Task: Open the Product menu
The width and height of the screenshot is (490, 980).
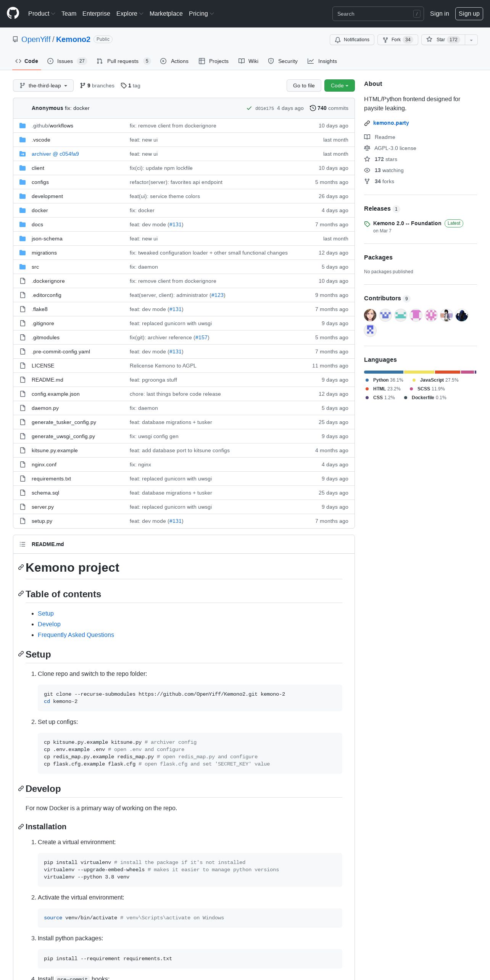Action: [x=42, y=13]
